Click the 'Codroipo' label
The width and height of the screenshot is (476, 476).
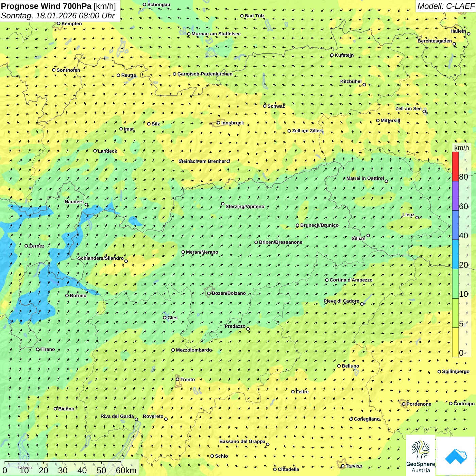(464, 404)
